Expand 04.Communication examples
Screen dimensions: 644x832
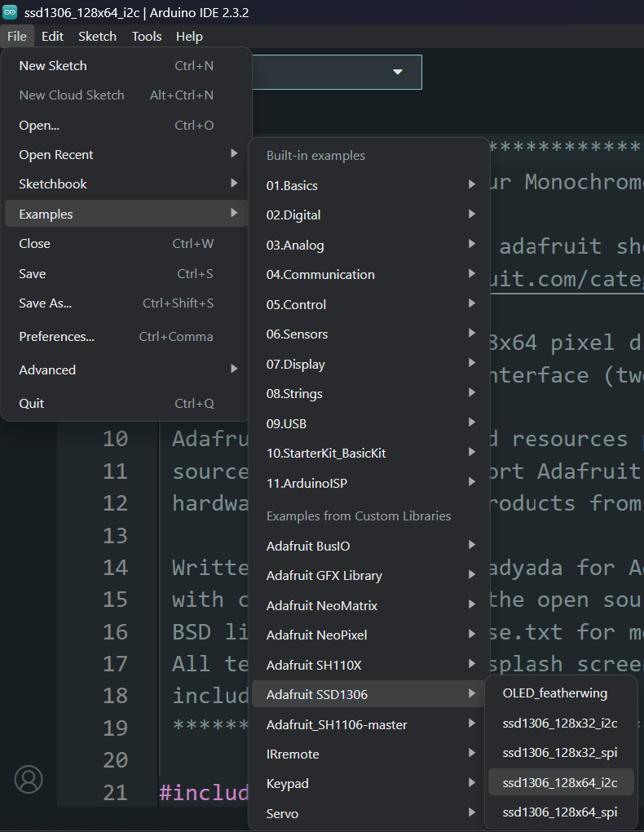[369, 274]
